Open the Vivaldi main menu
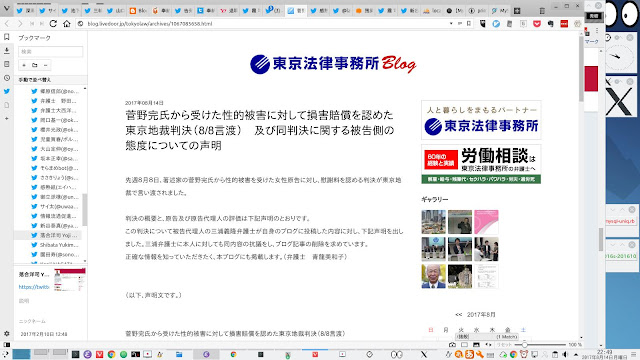 click(6, 8)
